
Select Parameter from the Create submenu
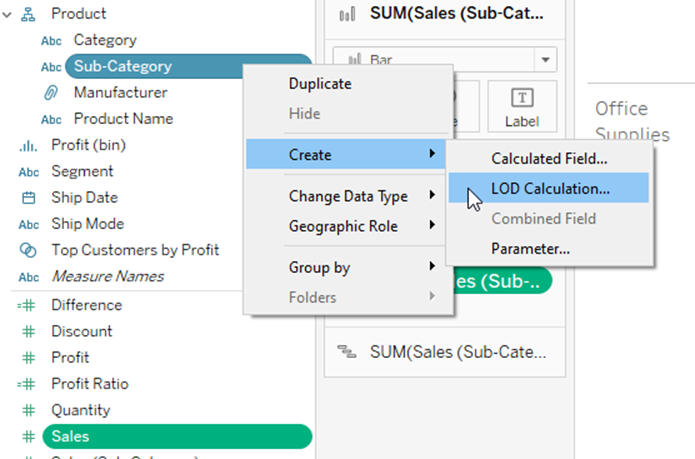tap(530, 248)
